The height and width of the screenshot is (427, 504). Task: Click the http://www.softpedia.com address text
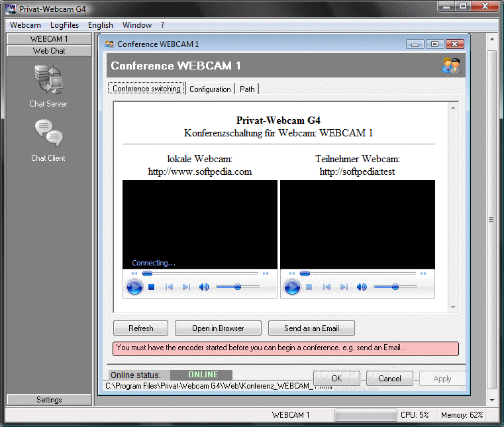[200, 171]
